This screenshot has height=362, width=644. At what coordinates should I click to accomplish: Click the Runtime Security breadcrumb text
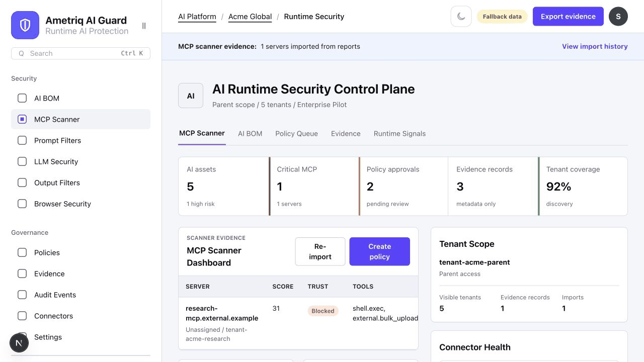tap(314, 17)
